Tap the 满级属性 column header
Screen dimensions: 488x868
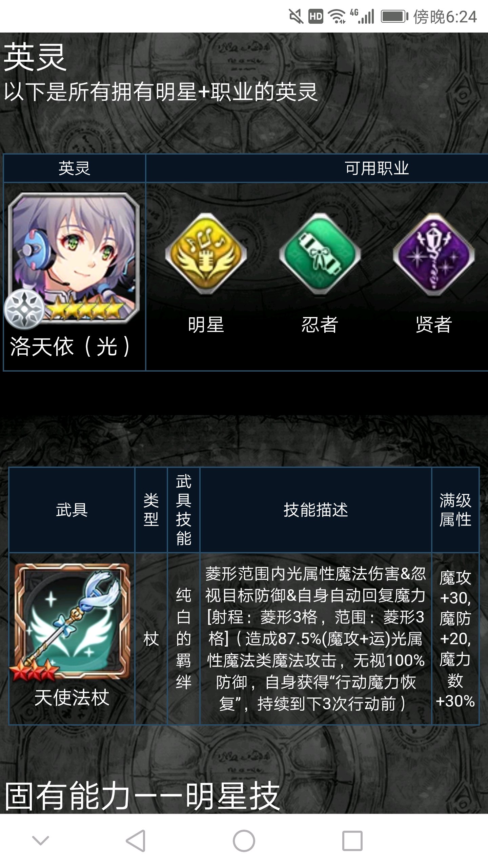tap(455, 510)
